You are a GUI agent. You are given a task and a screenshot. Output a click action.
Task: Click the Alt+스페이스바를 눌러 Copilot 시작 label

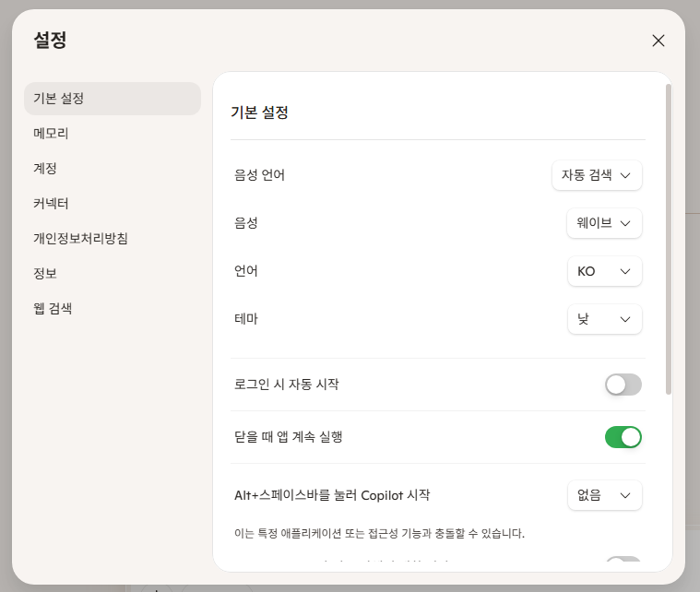(x=332, y=495)
